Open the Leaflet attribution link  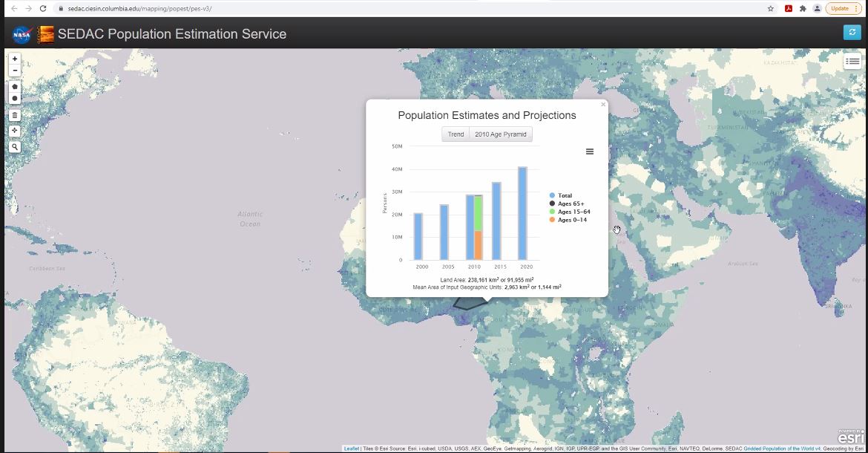coord(352,449)
